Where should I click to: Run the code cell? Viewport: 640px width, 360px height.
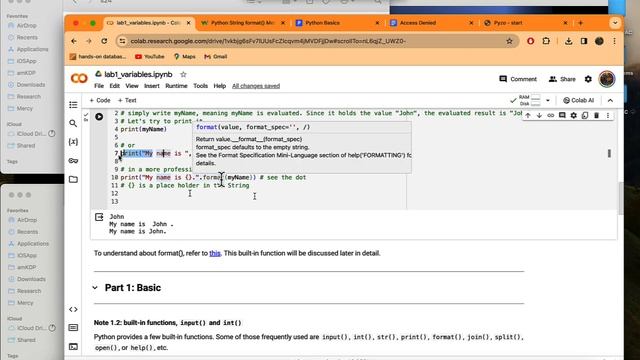(x=99, y=117)
